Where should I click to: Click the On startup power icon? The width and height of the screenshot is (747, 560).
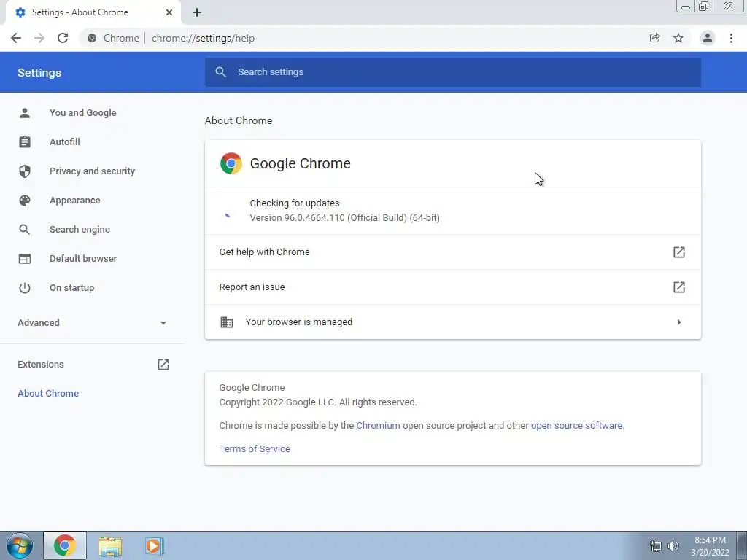pyautogui.click(x=25, y=287)
